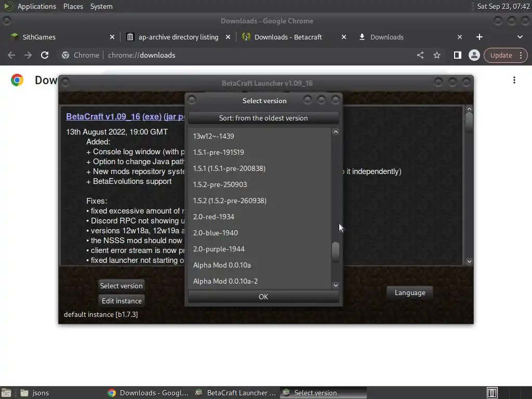The height and width of the screenshot is (399, 532).
Task: Select 1.5.2 (1.5.2-pre-260938) version
Action: pos(260,201)
